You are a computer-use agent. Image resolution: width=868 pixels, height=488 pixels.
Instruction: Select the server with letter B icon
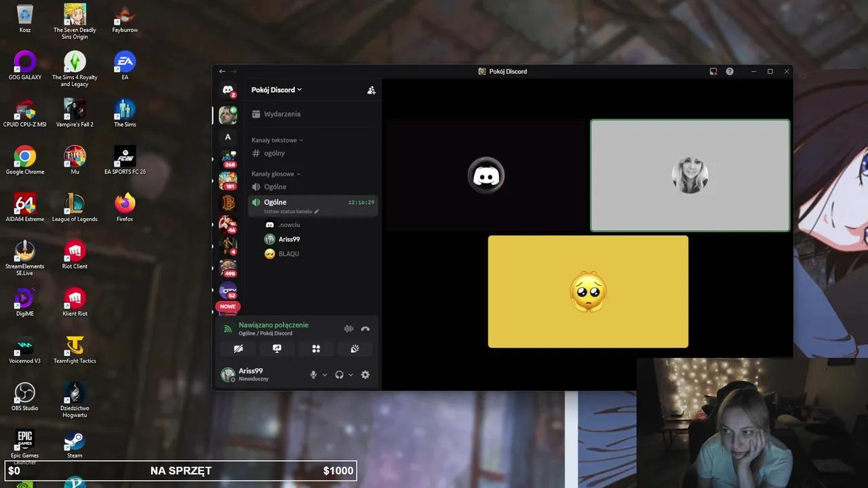[228, 203]
